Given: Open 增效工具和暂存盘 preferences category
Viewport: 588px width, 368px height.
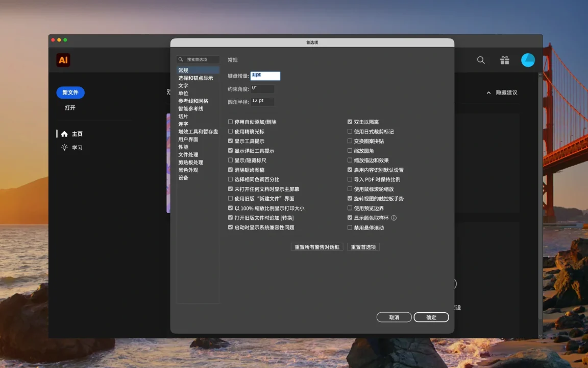Looking at the screenshot, I should point(198,132).
